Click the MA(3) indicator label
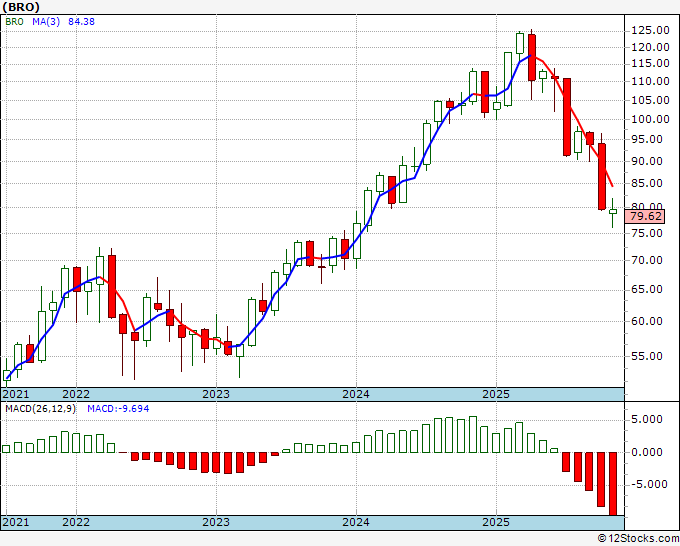The image size is (680, 546). click(x=46, y=22)
